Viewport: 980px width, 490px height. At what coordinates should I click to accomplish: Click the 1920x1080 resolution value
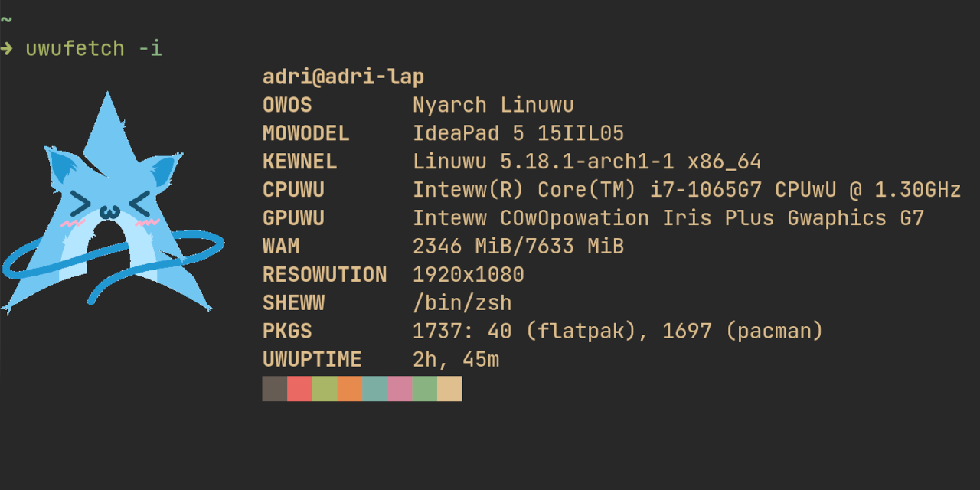pyautogui.click(x=468, y=275)
